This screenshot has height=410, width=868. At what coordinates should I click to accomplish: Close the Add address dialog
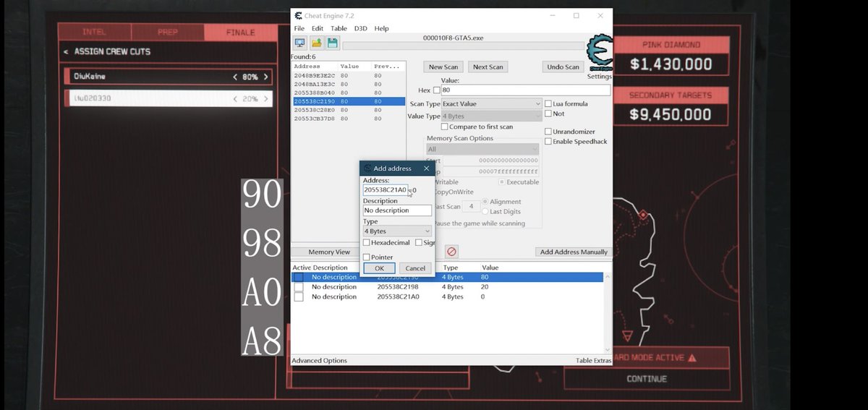pyautogui.click(x=426, y=168)
